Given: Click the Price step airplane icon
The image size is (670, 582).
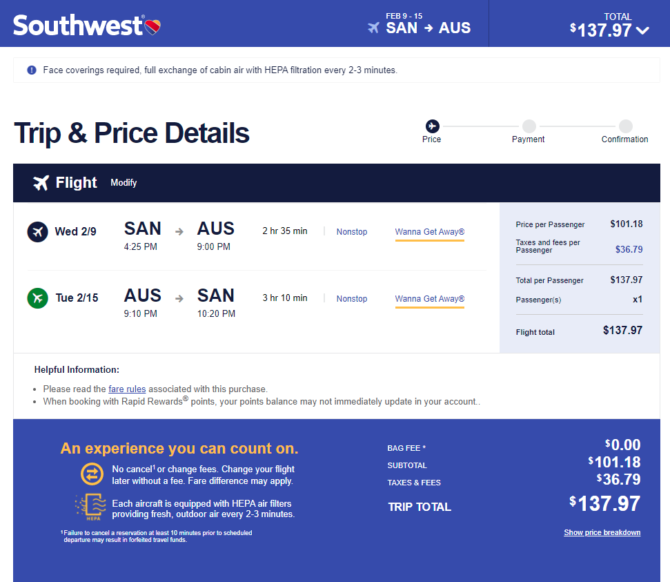Looking at the screenshot, I should click(x=432, y=126).
